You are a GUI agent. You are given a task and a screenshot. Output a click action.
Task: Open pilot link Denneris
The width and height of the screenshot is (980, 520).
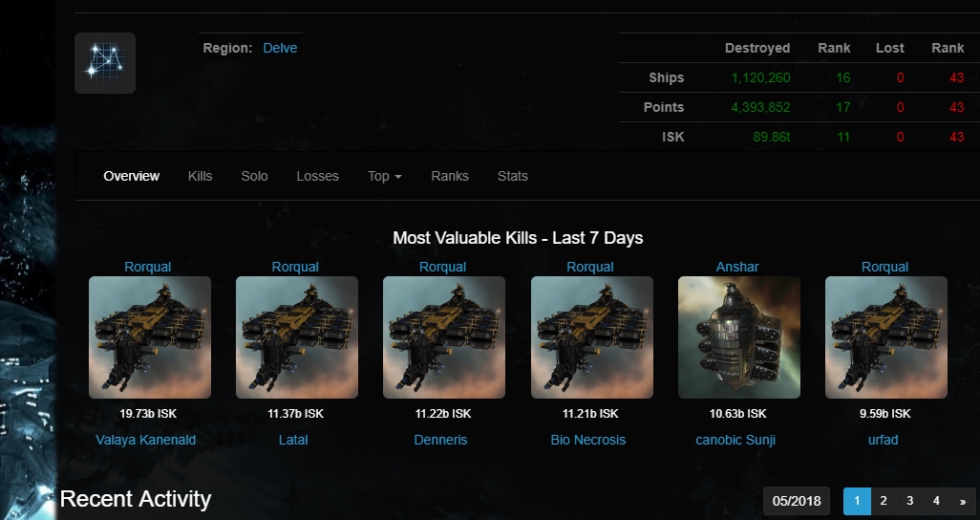tap(440, 440)
